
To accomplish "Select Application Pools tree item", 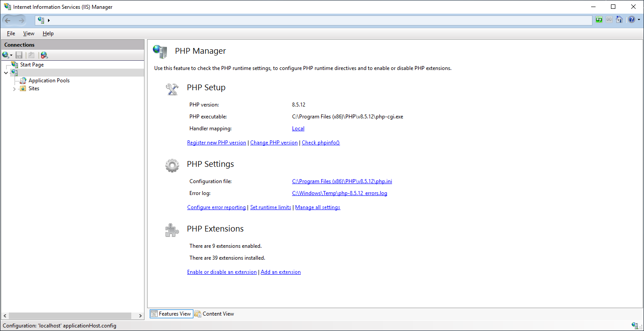I will click(x=49, y=81).
